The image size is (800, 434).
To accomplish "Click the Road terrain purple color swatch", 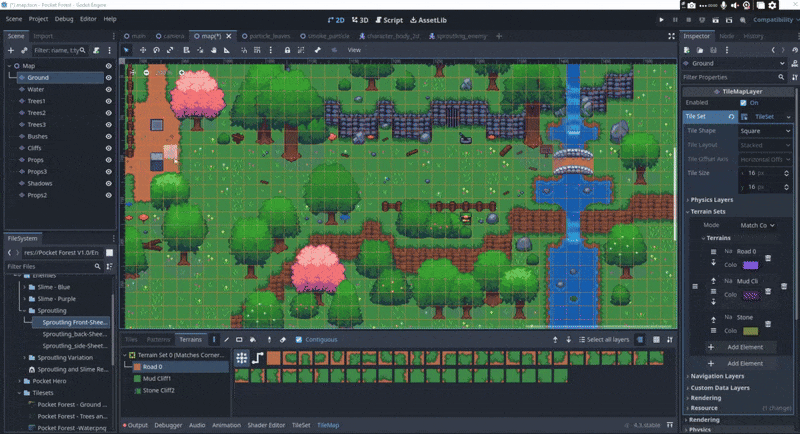I will click(750, 265).
